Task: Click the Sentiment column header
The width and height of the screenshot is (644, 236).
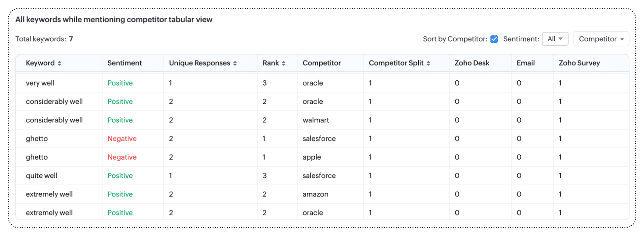Action: 125,63
